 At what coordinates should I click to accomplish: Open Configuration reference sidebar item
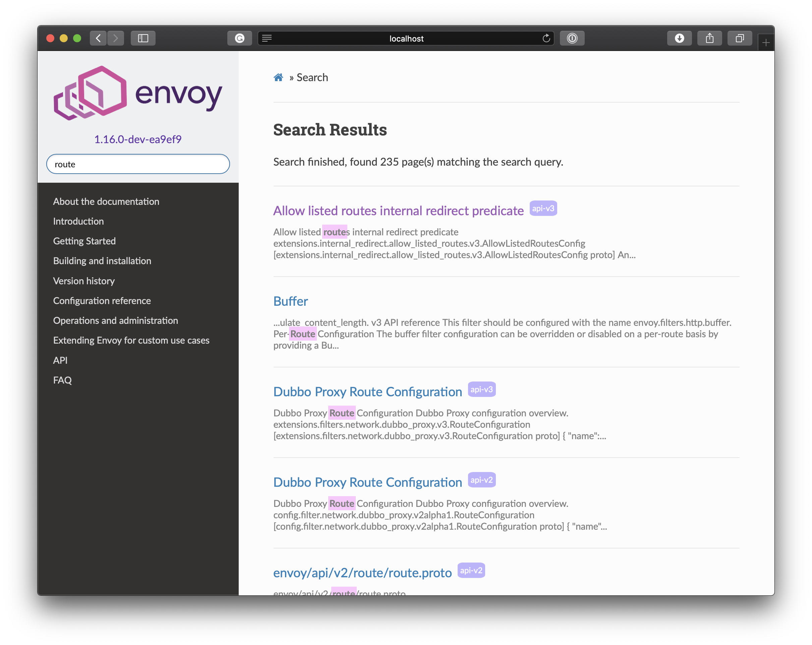pyautogui.click(x=102, y=300)
